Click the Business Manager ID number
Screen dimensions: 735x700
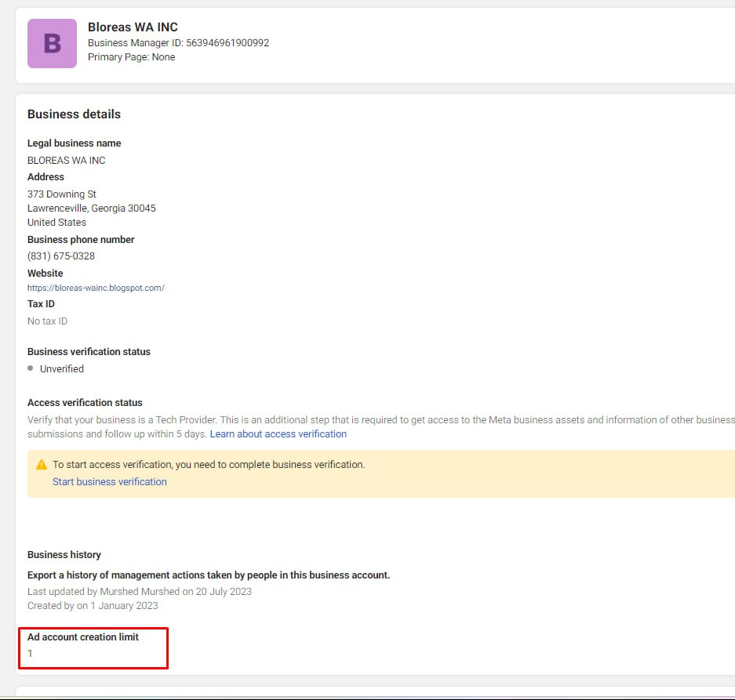pos(227,42)
